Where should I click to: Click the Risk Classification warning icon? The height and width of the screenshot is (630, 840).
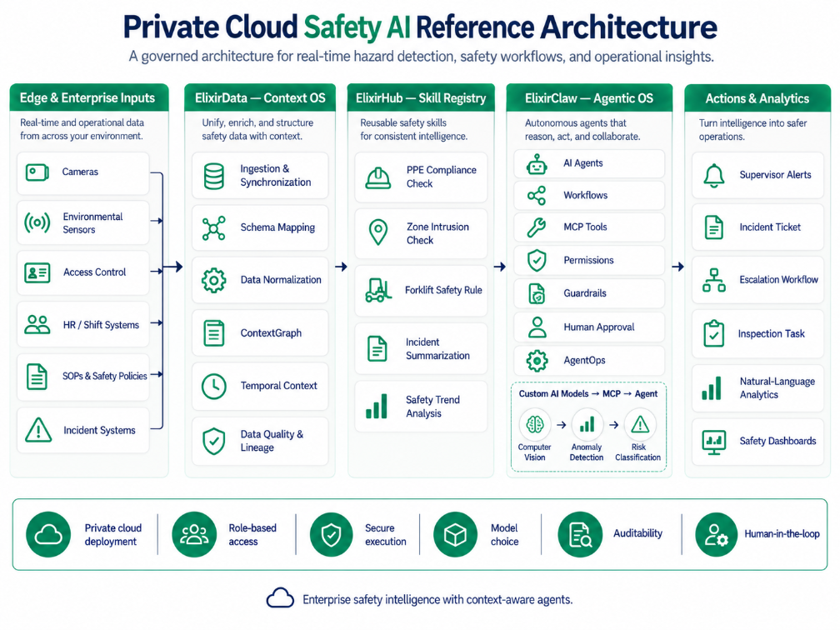[640, 425]
